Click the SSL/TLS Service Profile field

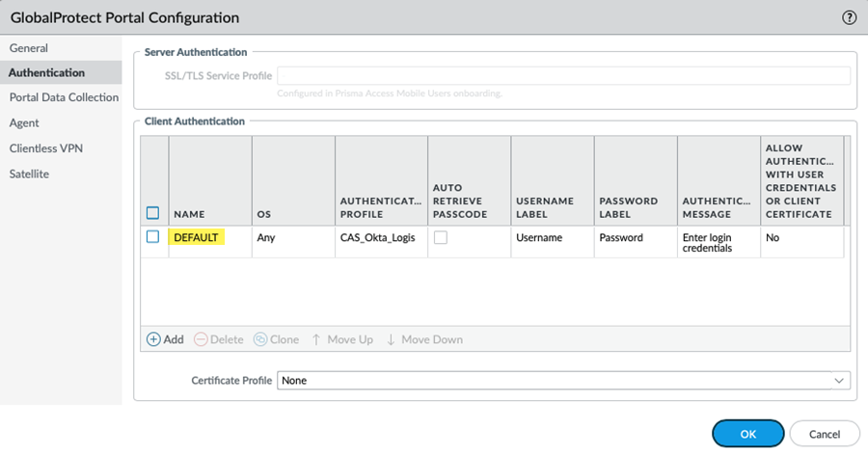coord(563,75)
